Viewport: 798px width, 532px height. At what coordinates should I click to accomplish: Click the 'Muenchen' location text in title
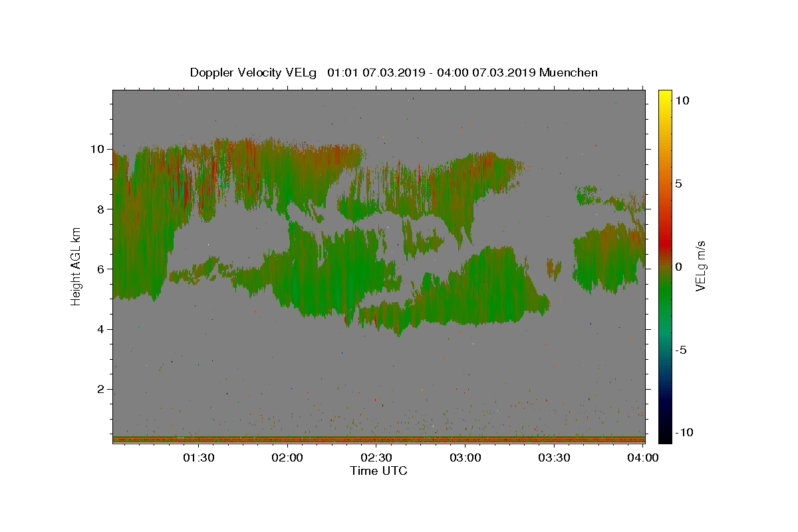coord(569,72)
